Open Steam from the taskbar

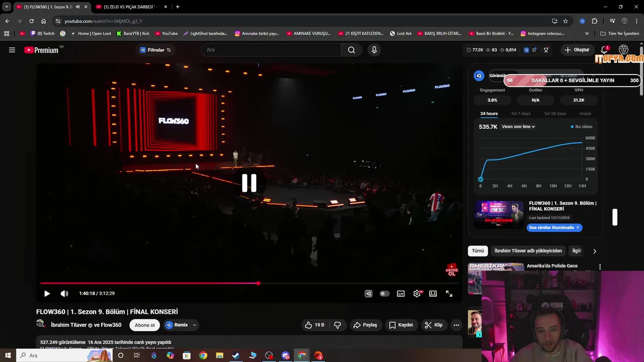click(236, 355)
